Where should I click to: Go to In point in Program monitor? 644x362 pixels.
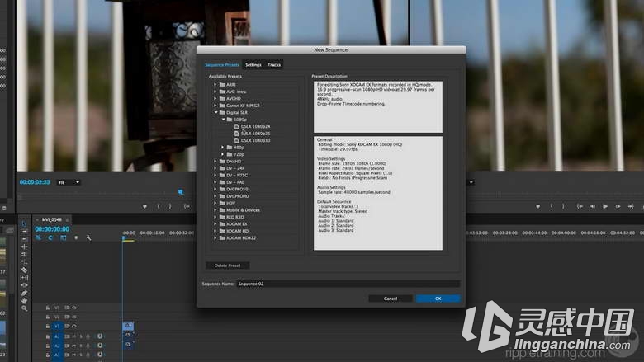pos(580,206)
